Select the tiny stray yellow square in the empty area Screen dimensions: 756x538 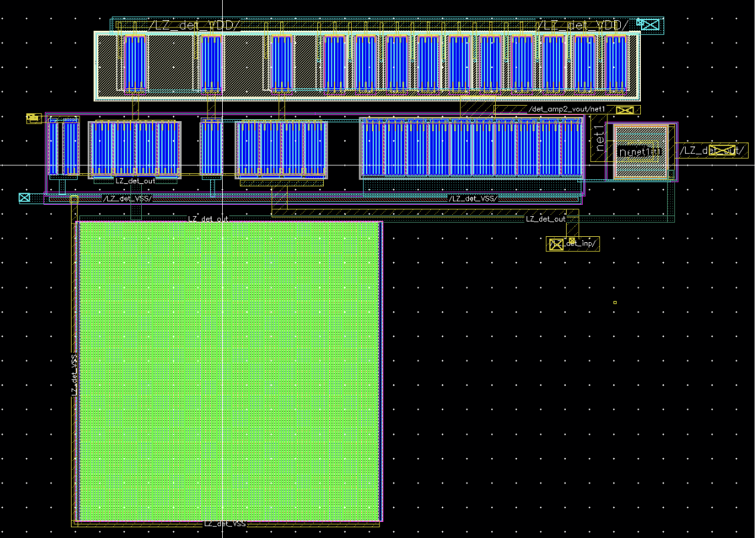pos(616,302)
